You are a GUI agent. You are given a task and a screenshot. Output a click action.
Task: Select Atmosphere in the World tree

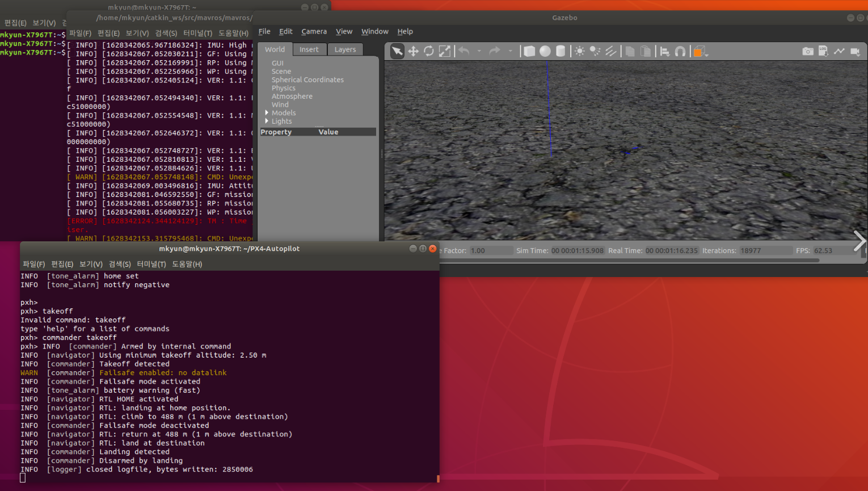click(x=292, y=96)
